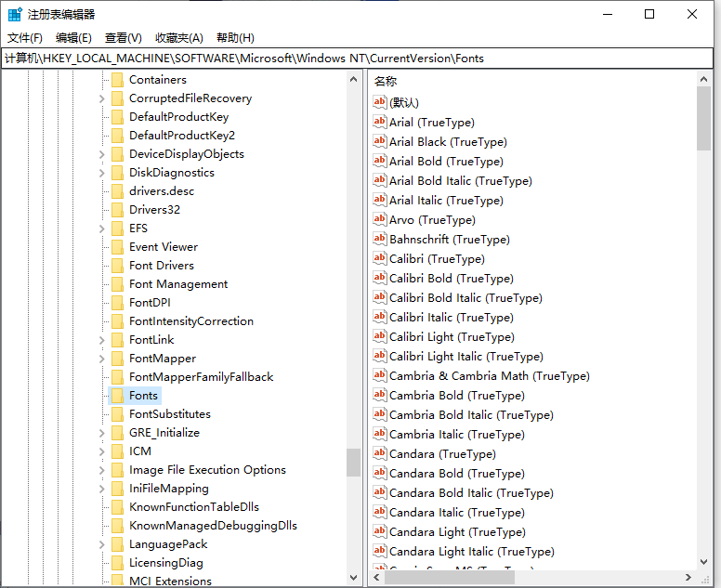
Task: Click the ab icon next to Arvo (TrueType)
Action: point(379,219)
